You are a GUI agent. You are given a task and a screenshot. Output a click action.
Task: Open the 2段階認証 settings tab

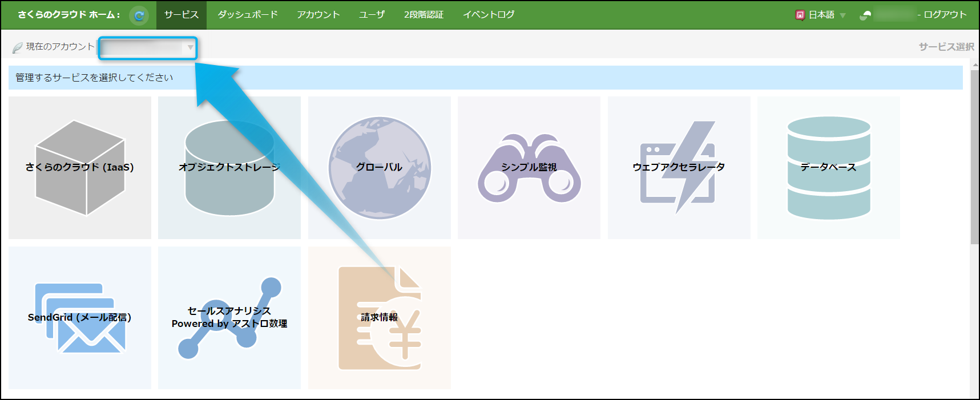(x=424, y=15)
